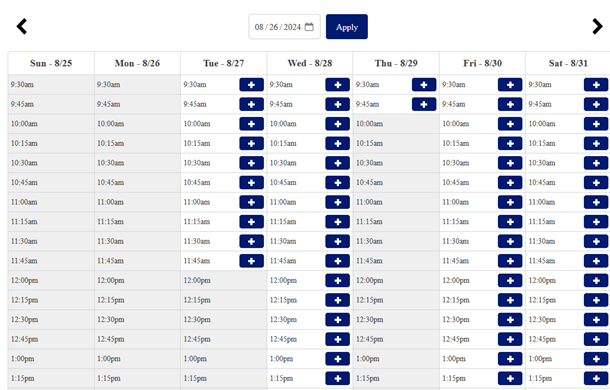Click the Mon - 8/26 column header
Screen dimensions: 610x390
[137, 63]
